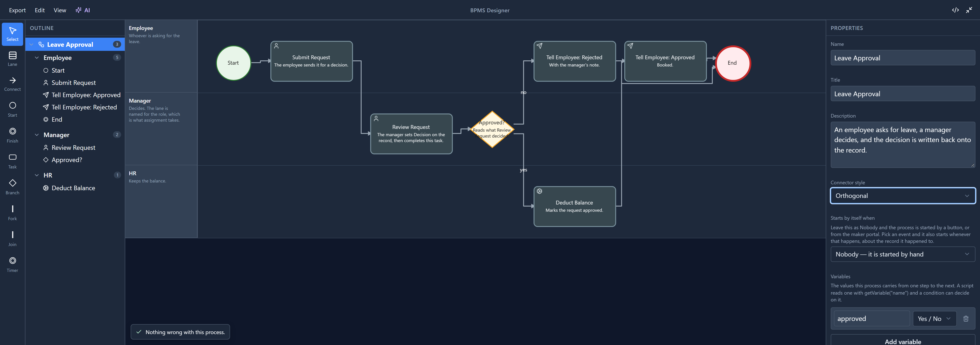
Task: Pick the Timer tool
Action: click(12, 265)
